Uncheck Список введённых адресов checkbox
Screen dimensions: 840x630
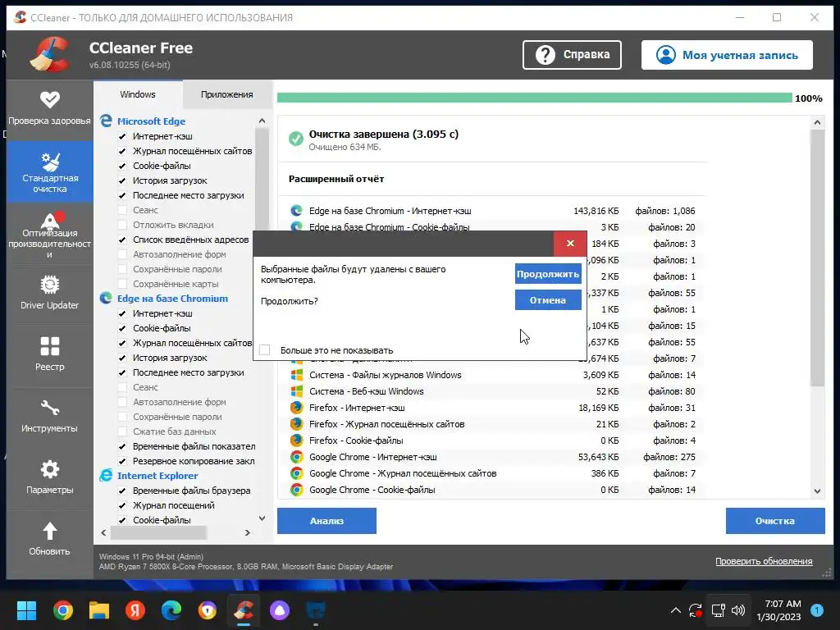point(122,240)
